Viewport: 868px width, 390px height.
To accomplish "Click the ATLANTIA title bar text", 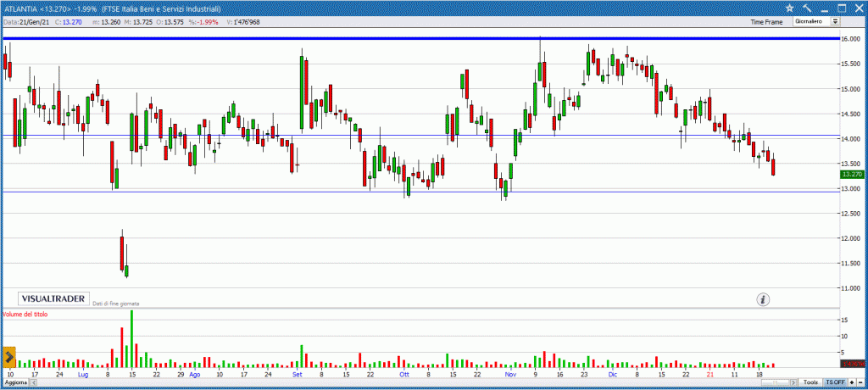I will pyautogui.click(x=112, y=8).
